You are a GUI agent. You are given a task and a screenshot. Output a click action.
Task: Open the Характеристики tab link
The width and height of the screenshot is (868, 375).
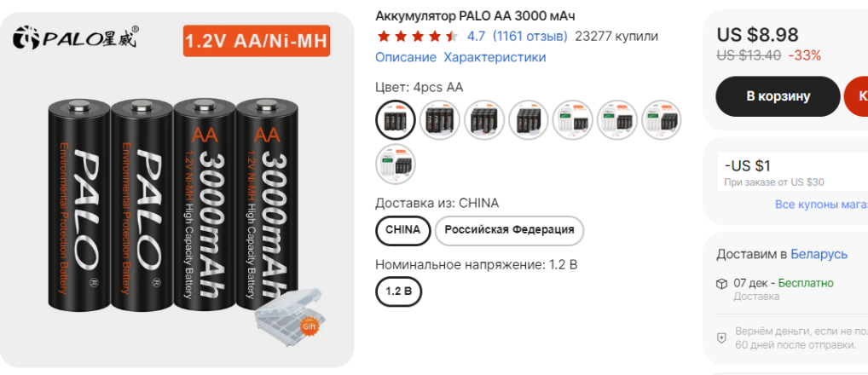tap(495, 57)
